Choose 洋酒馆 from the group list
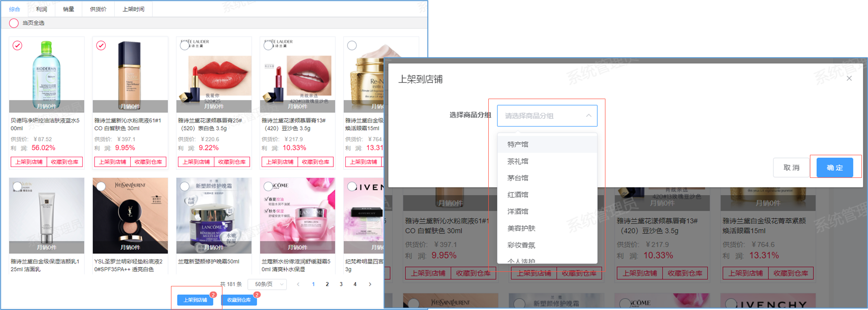Viewport: 868px width, 310px height. point(547,211)
